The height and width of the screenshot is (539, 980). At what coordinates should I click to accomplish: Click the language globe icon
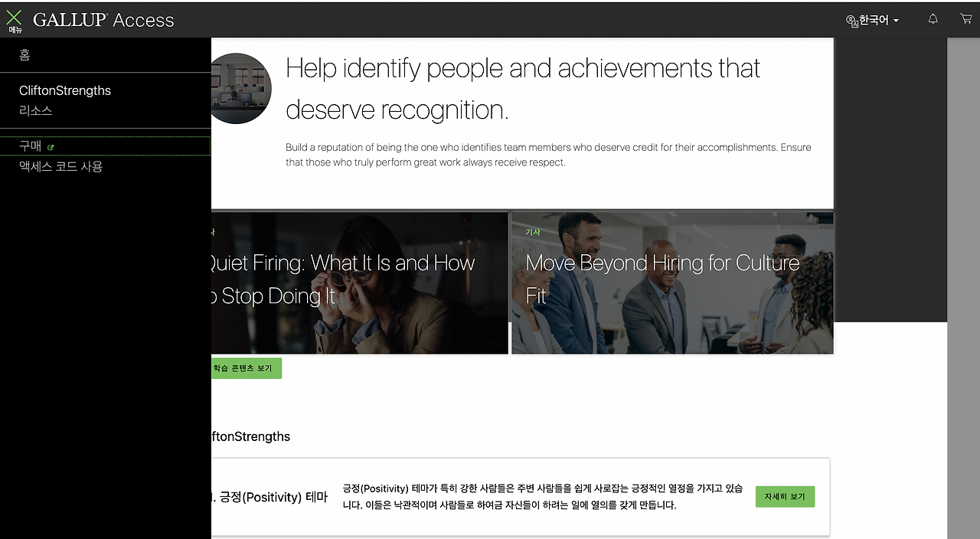851,21
